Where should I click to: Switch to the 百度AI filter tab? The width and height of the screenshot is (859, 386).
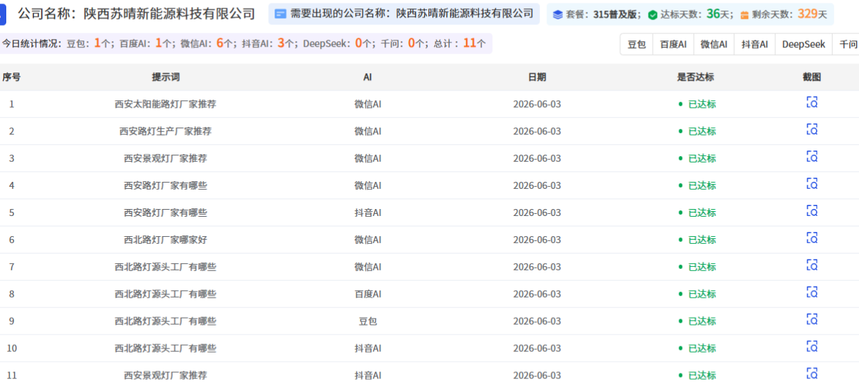point(673,44)
